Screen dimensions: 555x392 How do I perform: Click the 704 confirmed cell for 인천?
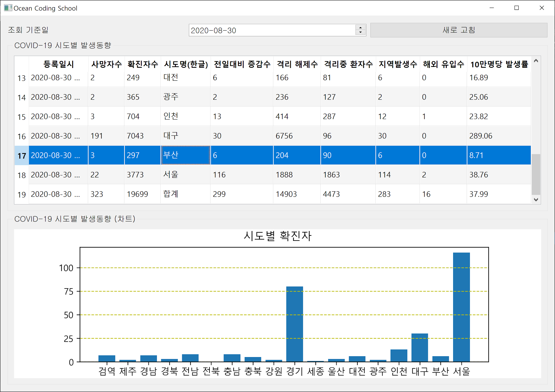tap(143, 116)
